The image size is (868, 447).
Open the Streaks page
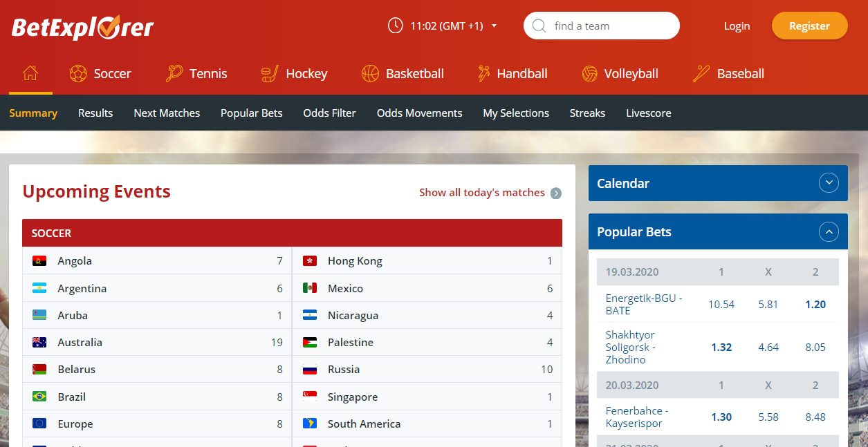point(587,113)
